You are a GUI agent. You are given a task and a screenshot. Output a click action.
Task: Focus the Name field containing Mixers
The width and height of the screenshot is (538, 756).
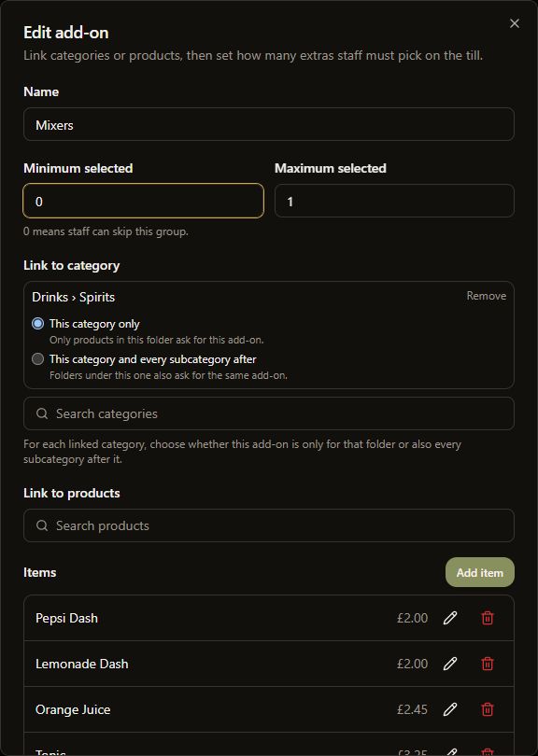[x=269, y=124]
